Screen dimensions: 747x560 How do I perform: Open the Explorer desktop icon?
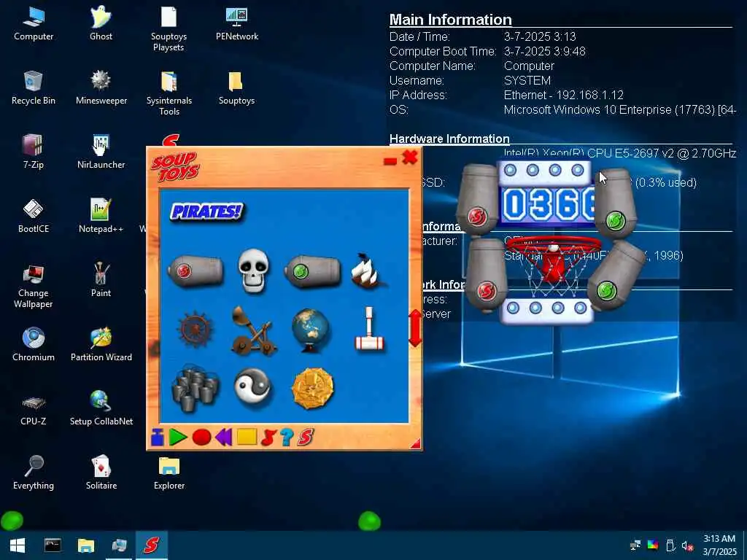(169, 474)
